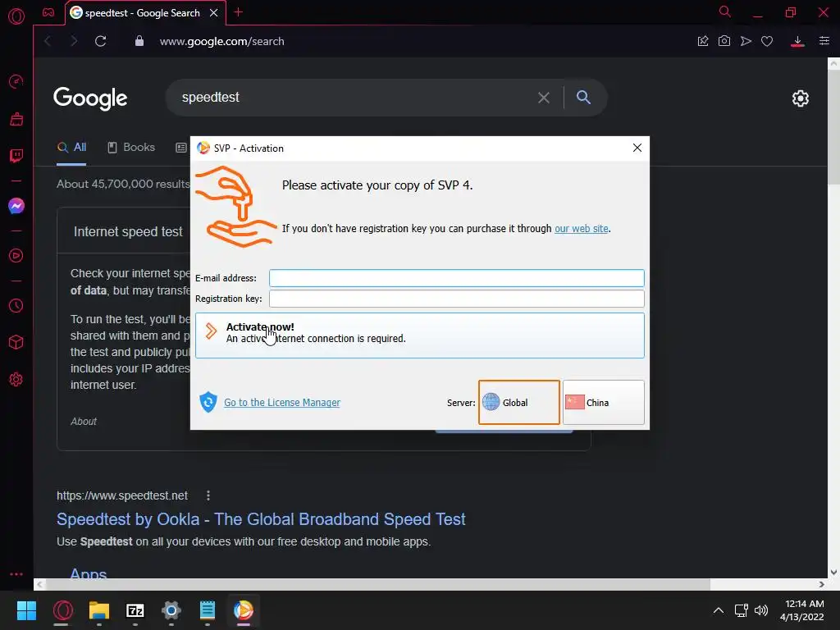Open GX Cleaner icon in sidebar

[16, 119]
